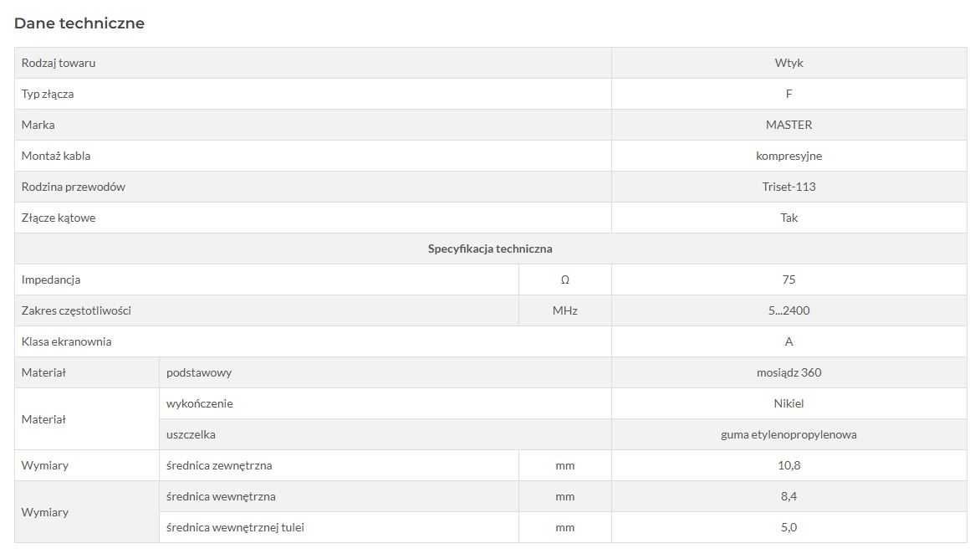This screenshot has height=559, width=980.
Task: Click the 'Klasa ekranownia' label
Action: click(66, 341)
